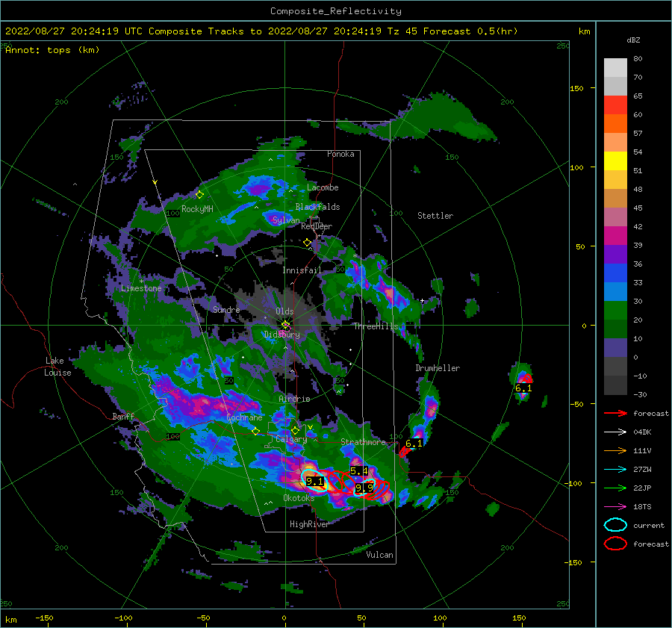Click the radar site marker at Olds
This screenshot has width=672, height=628.
285,325
